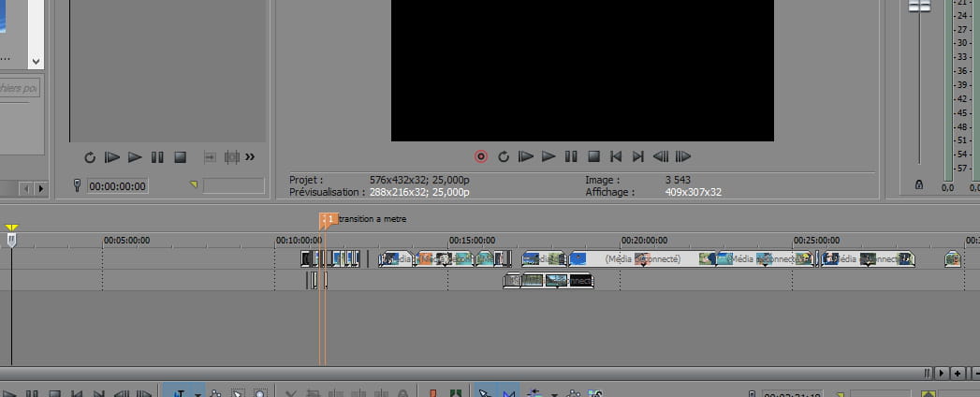Play from start in the preview transport
Image resolution: width=980 pixels, height=397 pixels.
click(526, 156)
